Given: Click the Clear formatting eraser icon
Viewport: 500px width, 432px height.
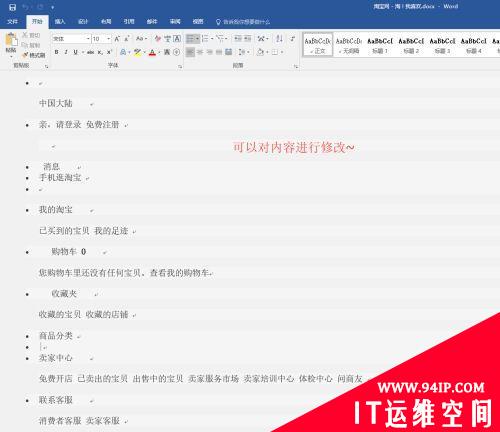Looking at the screenshot, I should pos(158,39).
